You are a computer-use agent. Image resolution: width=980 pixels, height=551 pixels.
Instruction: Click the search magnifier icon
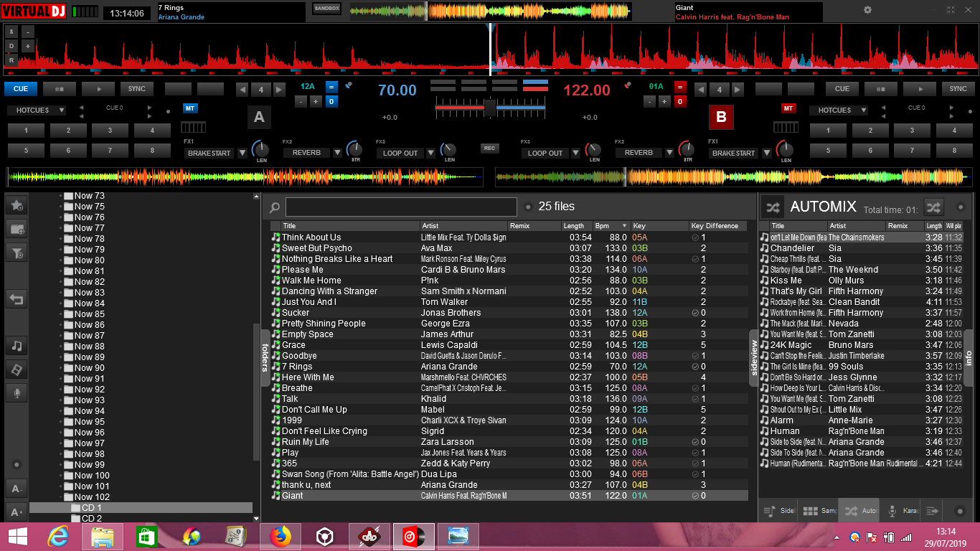coord(274,208)
